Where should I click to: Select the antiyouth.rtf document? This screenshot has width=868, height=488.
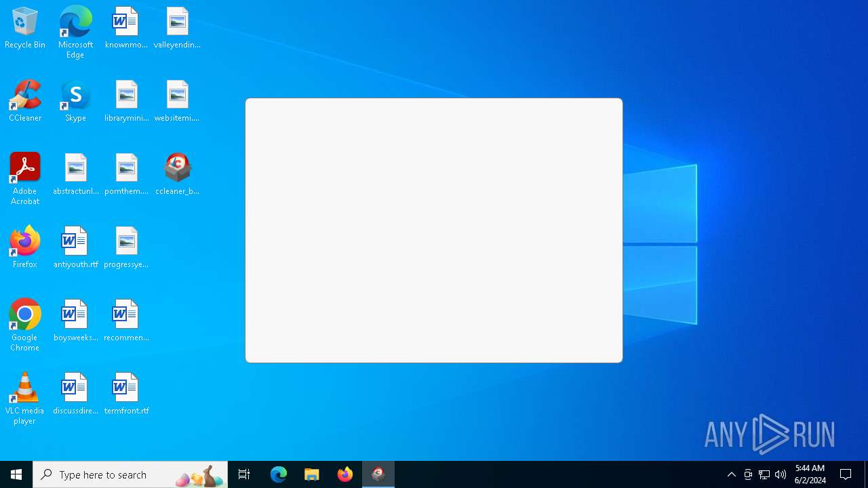click(x=75, y=248)
